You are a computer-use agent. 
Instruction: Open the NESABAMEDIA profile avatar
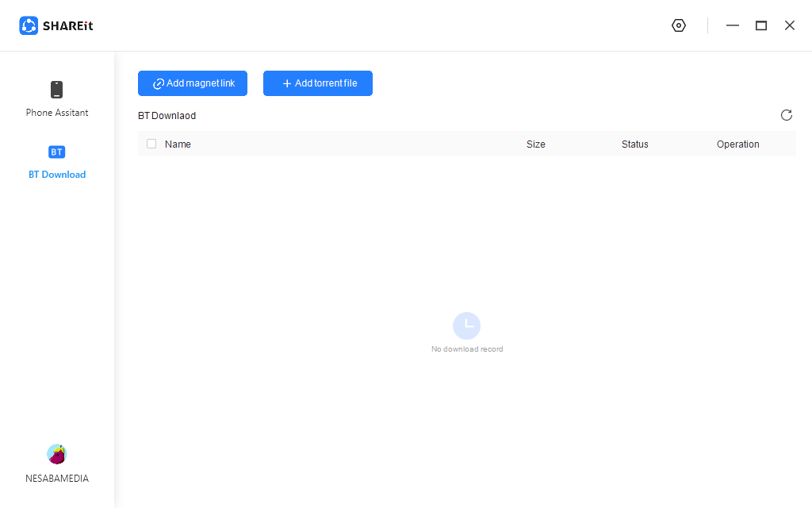pyautogui.click(x=56, y=454)
